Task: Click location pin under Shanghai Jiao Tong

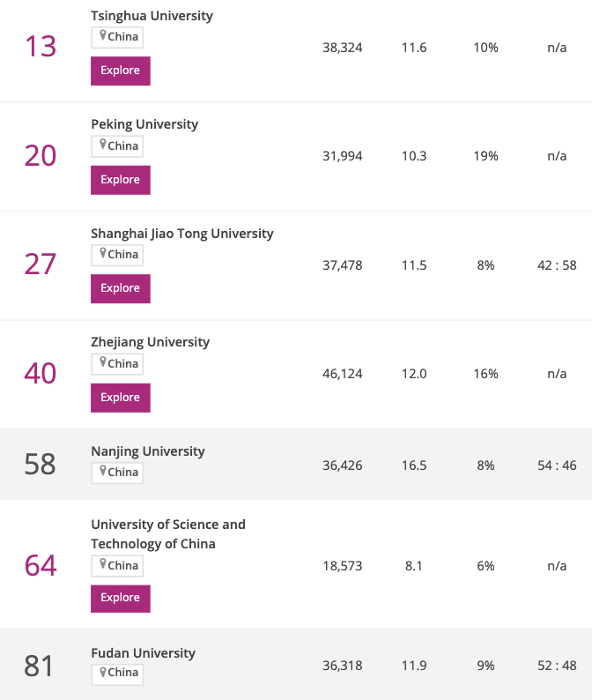Action: point(103,253)
